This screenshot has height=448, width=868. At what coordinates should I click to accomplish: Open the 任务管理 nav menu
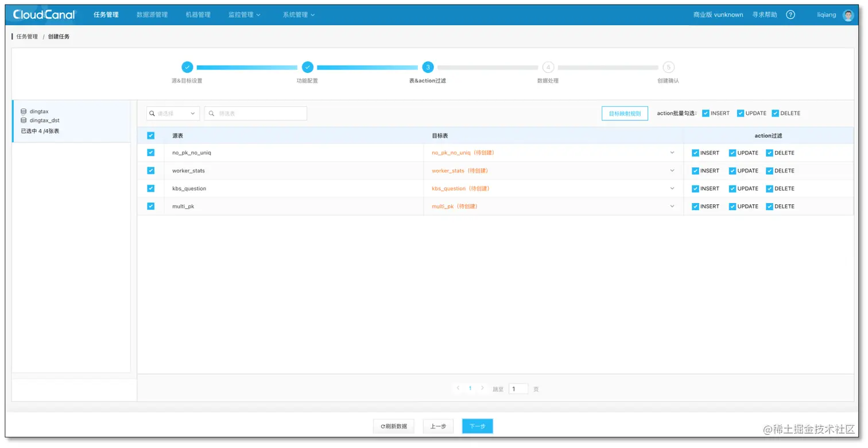click(x=106, y=15)
